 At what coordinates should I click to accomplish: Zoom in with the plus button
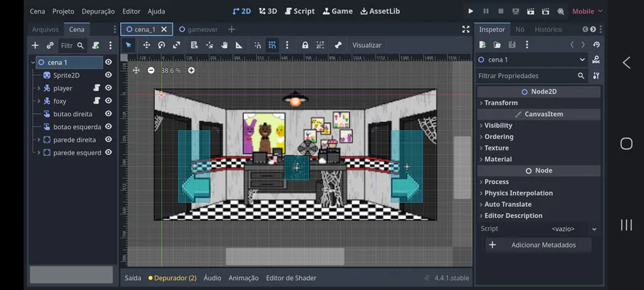pos(191,71)
